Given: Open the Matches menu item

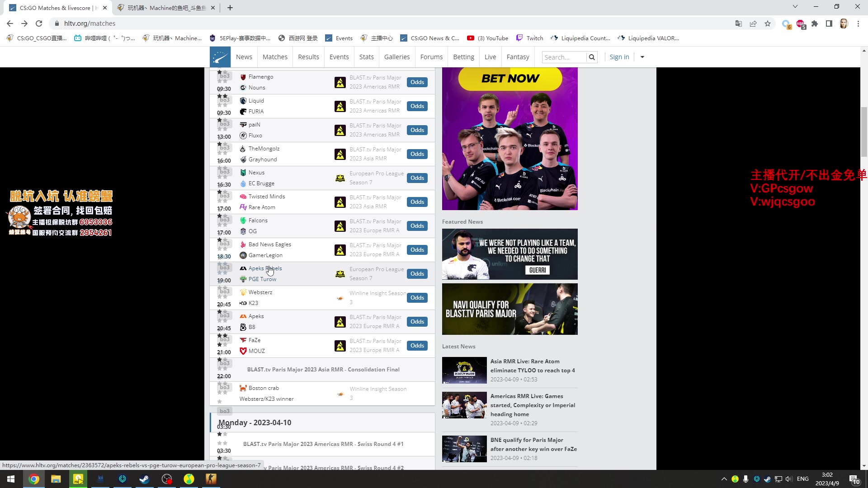Looking at the screenshot, I should click(x=275, y=57).
